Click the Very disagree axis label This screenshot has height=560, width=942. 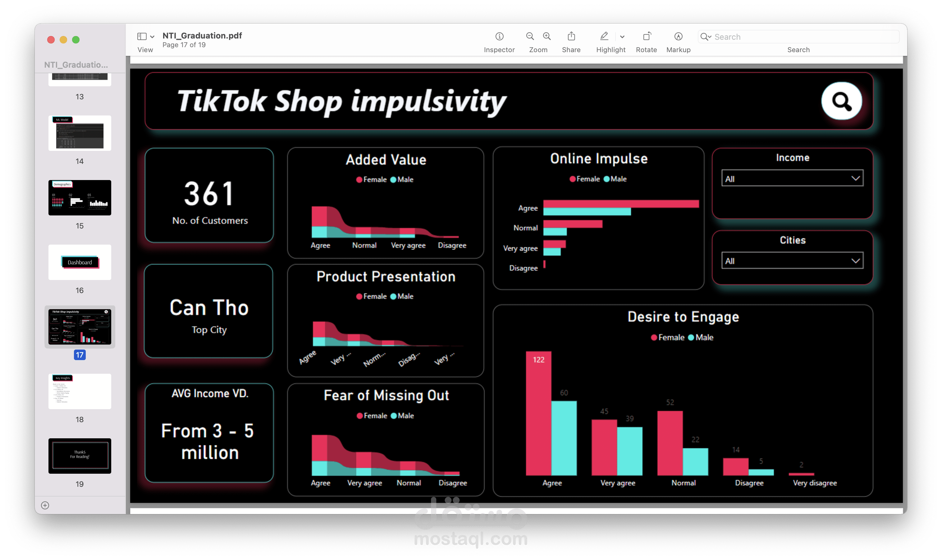coord(814,483)
